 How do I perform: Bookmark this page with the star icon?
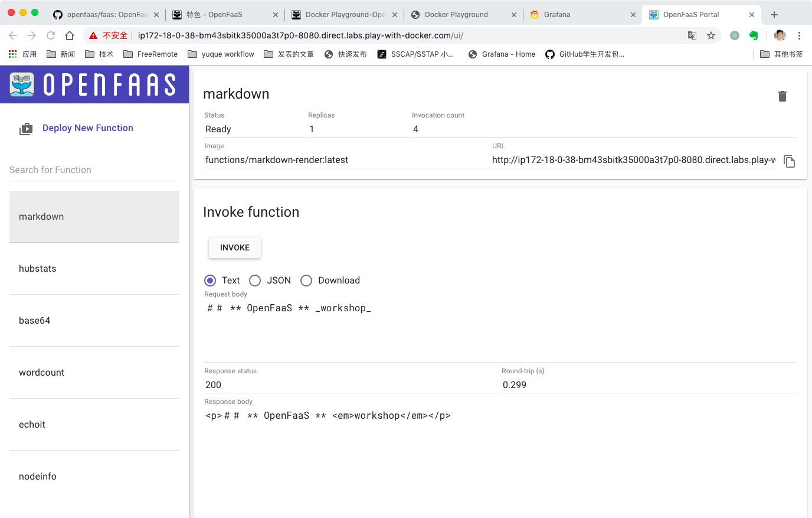(x=711, y=35)
